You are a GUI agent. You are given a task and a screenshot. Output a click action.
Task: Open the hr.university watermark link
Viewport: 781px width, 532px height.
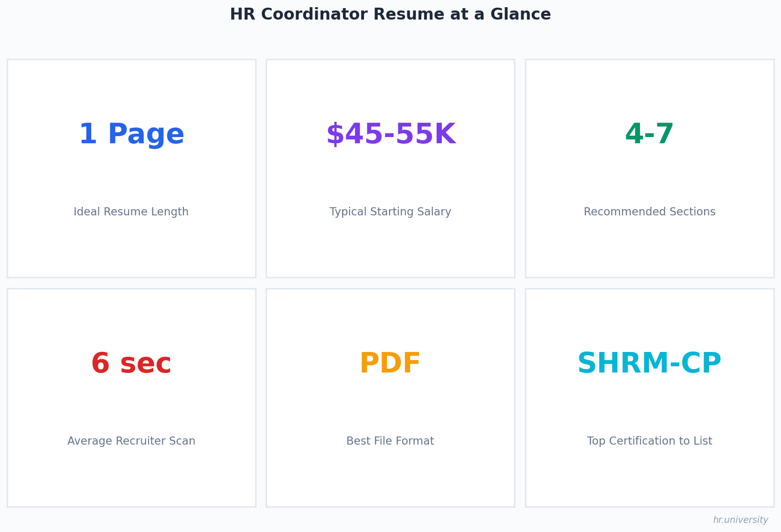click(x=740, y=520)
